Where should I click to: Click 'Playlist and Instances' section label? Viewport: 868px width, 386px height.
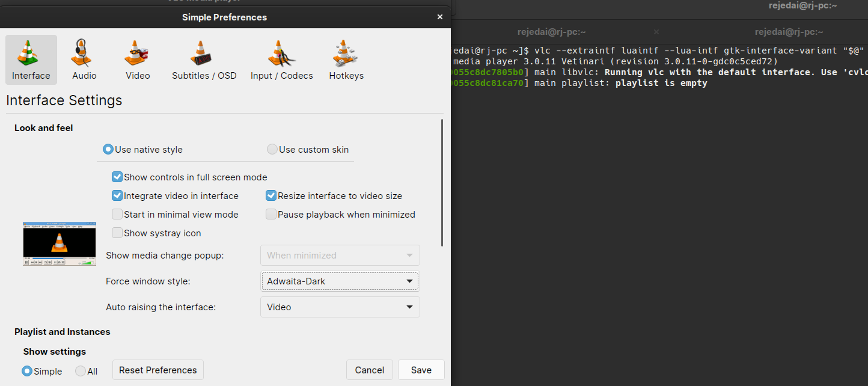pos(63,332)
